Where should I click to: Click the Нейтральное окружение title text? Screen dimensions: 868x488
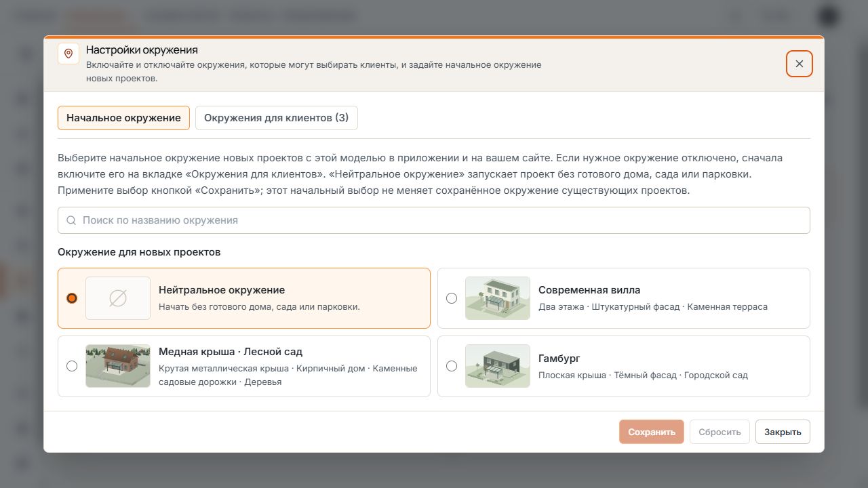(x=222, y=290)
